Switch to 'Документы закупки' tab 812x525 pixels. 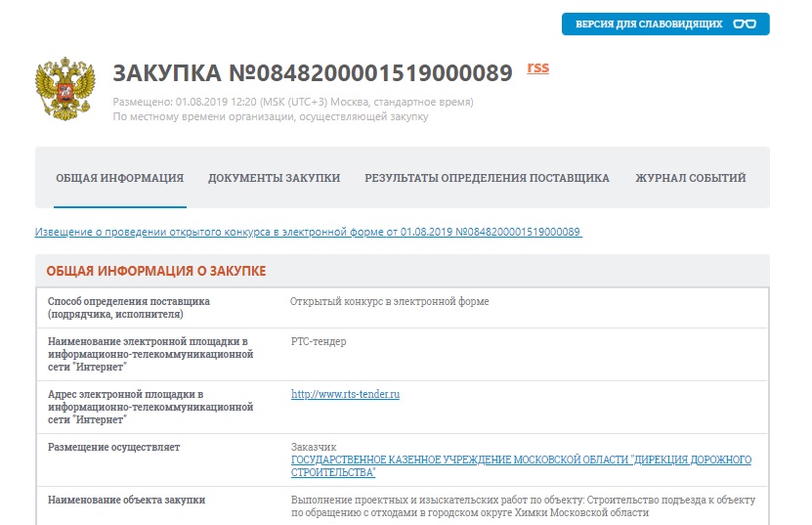point(274,178)
